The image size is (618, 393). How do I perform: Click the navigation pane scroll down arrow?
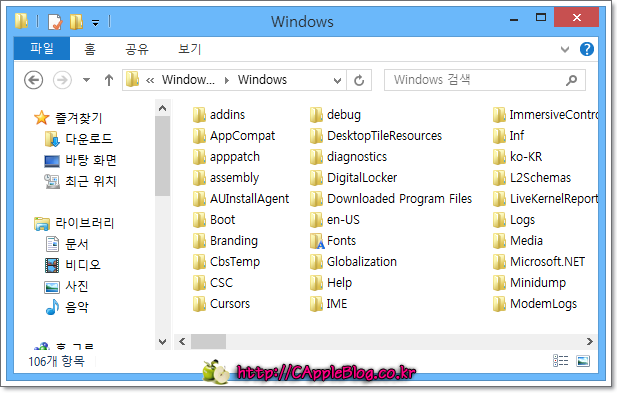click(162, 341)
